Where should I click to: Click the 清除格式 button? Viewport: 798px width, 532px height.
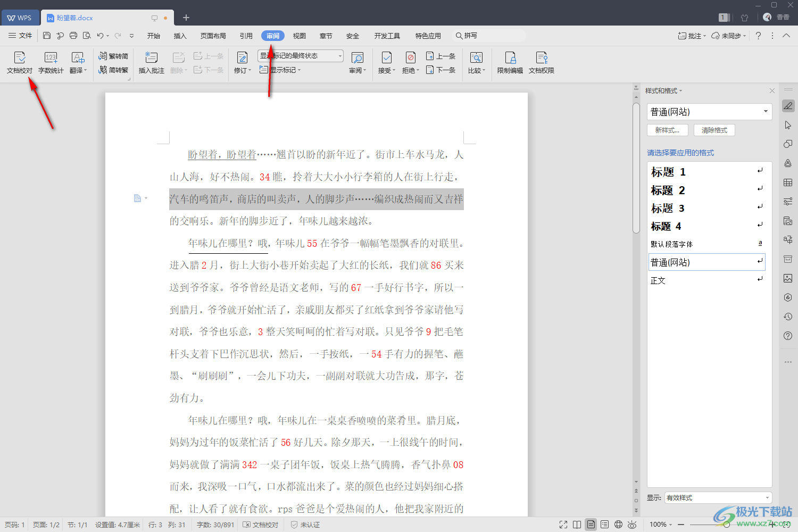[x=714, y=130]
